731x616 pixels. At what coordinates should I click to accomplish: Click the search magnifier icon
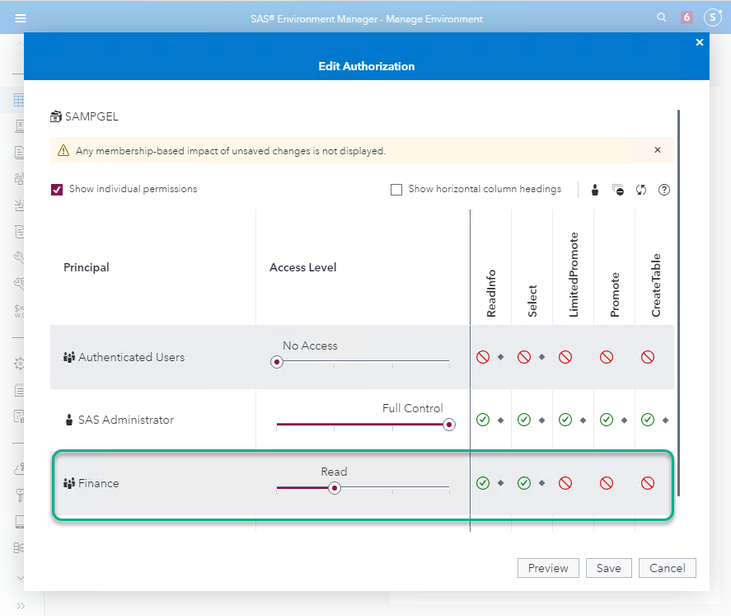661,18
